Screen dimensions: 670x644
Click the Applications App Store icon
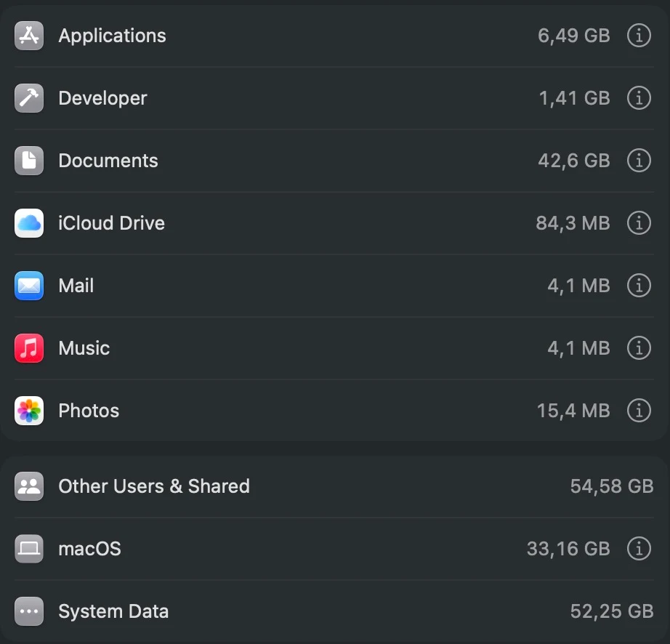(29, 36)
